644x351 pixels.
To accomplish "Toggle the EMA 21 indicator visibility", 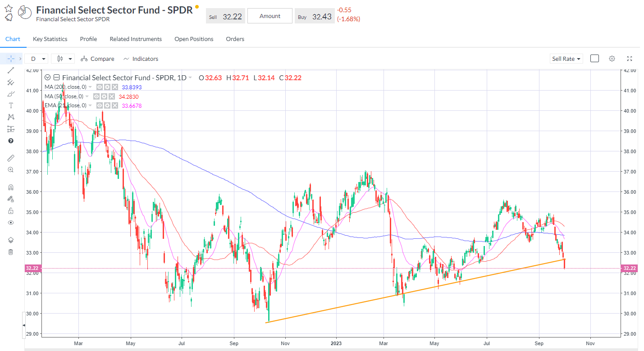I will point(100,105).
